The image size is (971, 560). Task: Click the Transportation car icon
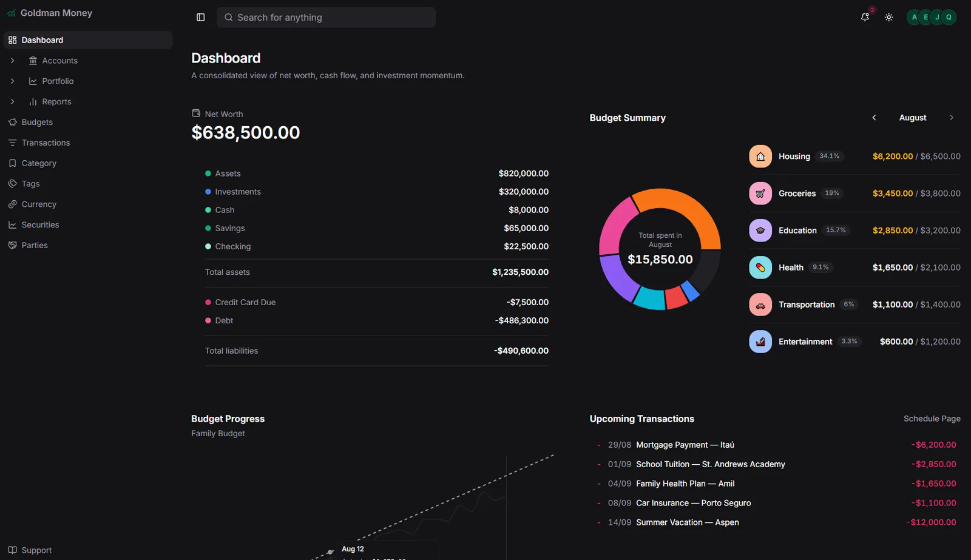pos(760,305)
